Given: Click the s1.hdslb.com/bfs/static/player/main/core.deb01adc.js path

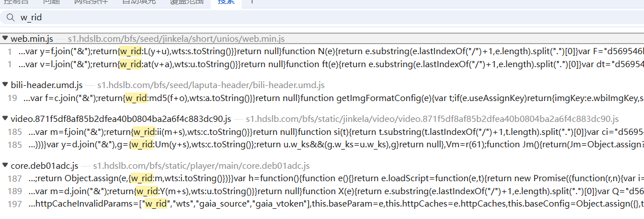Looking at the screenshot, I should click(201, 167).
